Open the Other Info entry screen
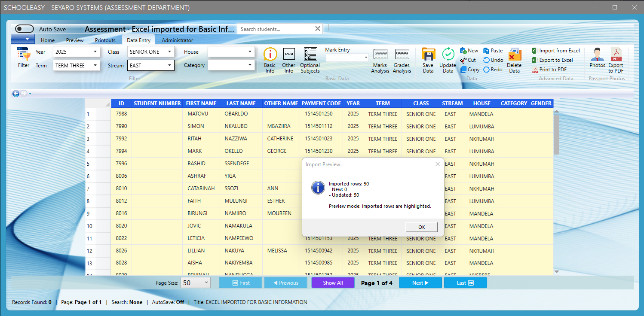 click(288, 60)
